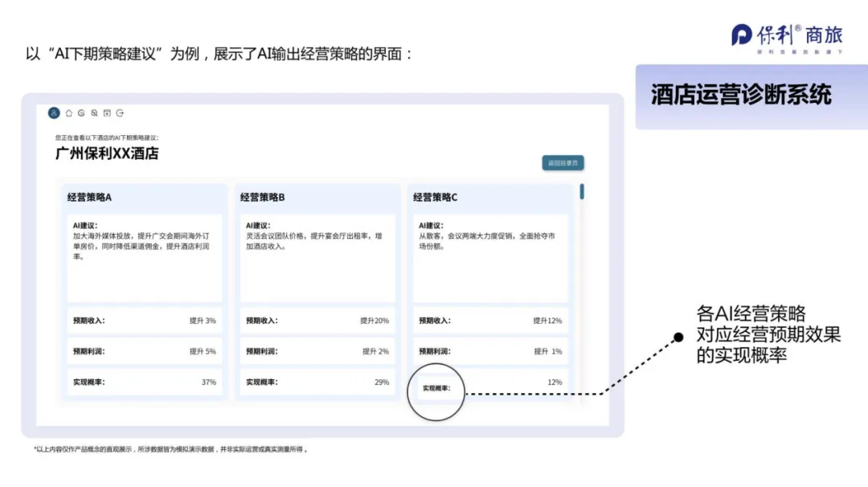
Task: Click 预期利润 row in strategy B
Action: pos(317,351)
